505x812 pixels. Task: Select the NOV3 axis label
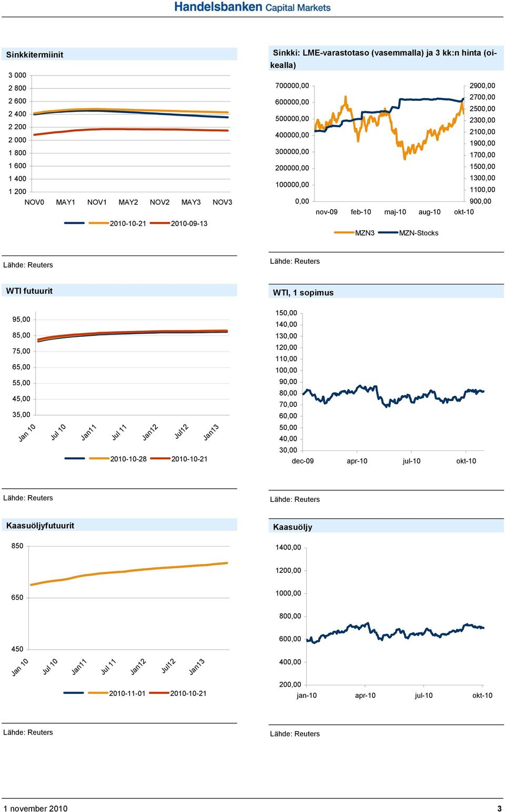223,202
